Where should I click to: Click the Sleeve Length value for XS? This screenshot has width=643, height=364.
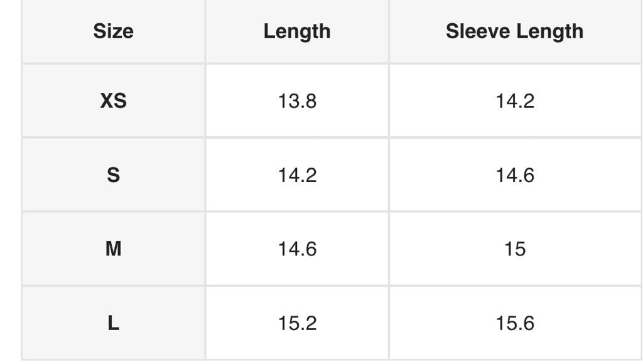coord(515,100)
